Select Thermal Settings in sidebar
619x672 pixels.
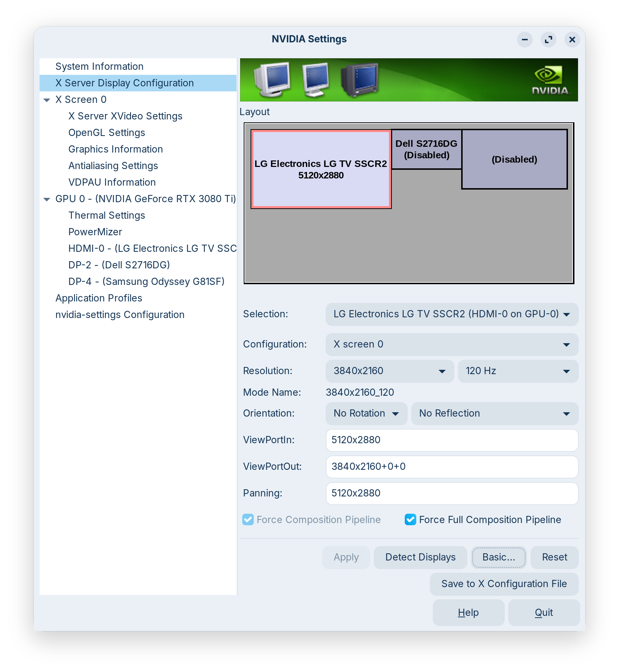point(107,215)
